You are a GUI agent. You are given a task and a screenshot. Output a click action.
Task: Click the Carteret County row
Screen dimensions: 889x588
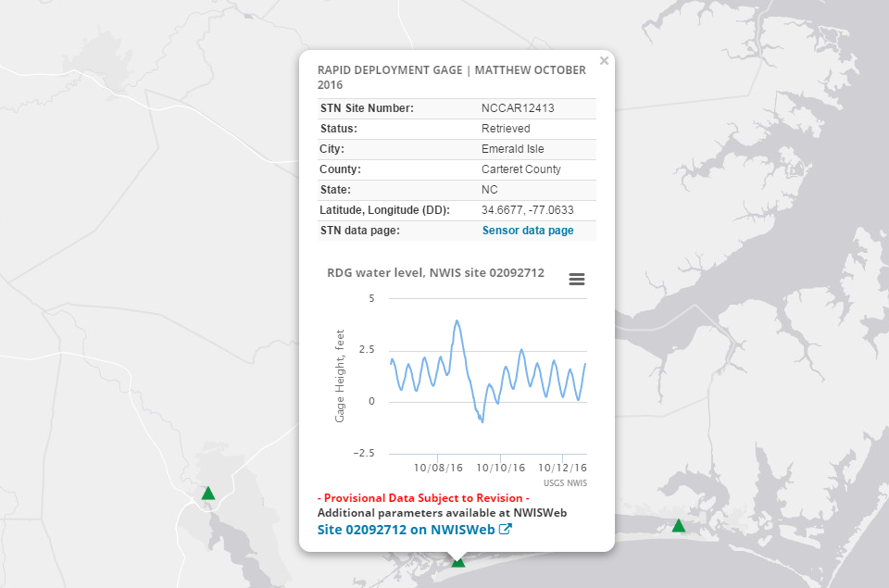(522, 169)
